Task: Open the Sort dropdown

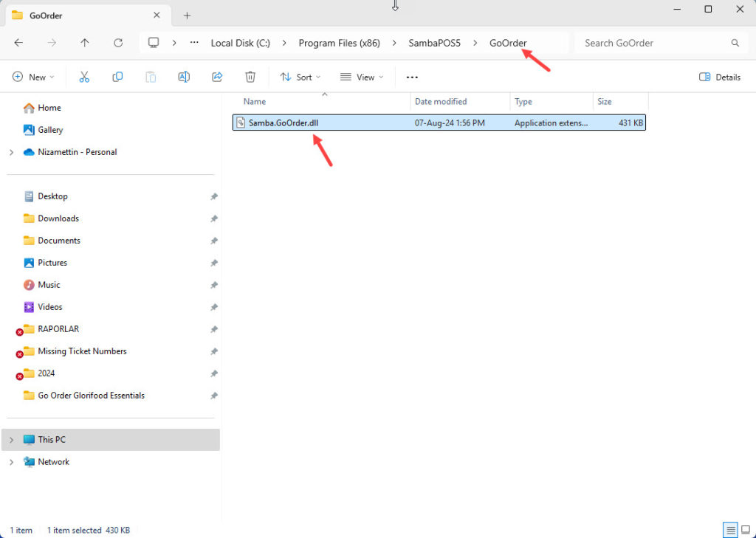Action: 300,77
